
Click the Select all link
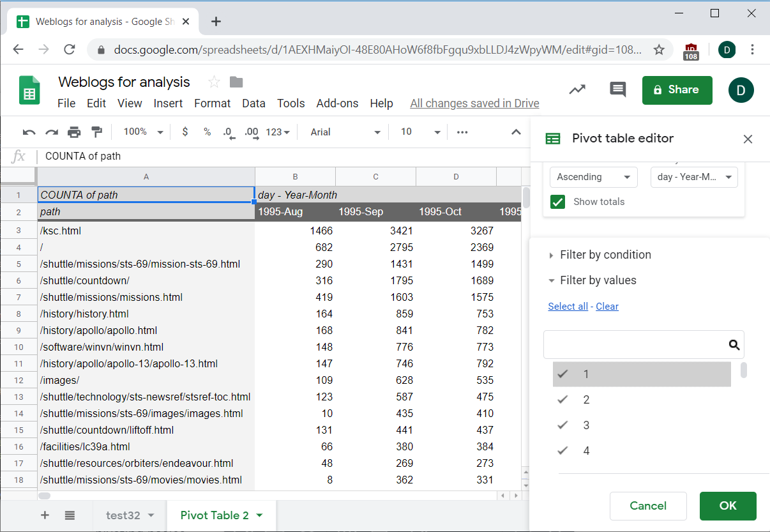[x=568, y=307]
